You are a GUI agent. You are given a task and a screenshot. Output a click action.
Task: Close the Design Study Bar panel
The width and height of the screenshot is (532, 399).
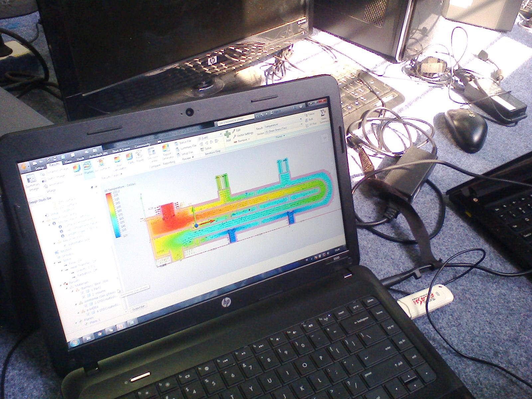pyautogui.click(x=96, y=186)
